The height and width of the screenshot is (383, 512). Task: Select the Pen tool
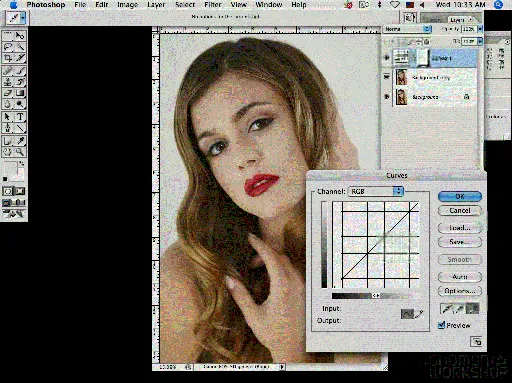(x=8, y=128)
